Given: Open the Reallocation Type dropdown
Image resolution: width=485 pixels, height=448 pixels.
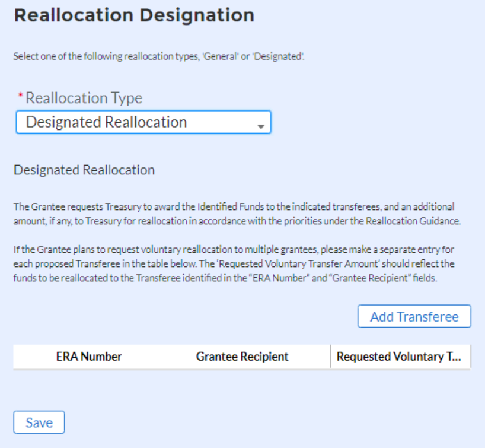Looking at the screenshot, I should pos(143,122).
